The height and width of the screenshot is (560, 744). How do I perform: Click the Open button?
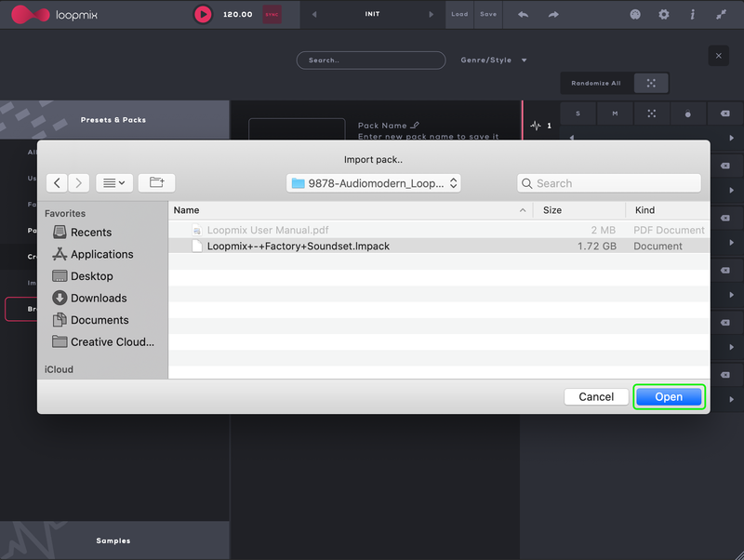pyautogui.click(x=669, y=397)
